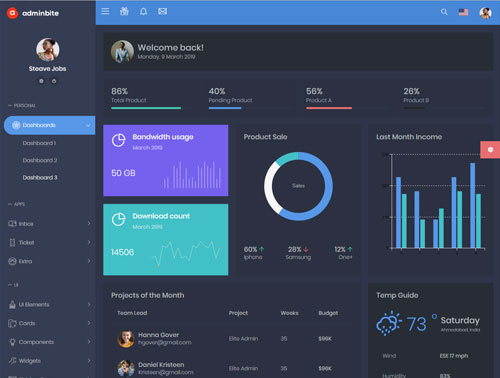Click the adminbite logo icon
The image size is (500, 378).
point(12,13)
